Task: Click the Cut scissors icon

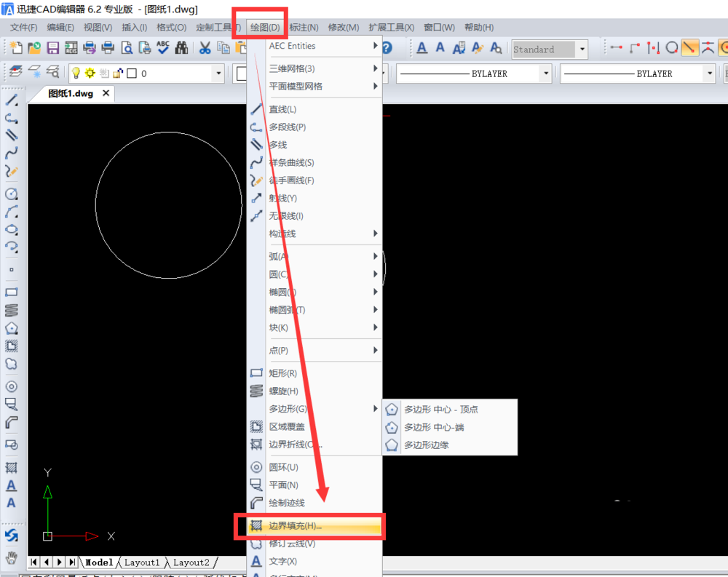Action: coord(205,48)
